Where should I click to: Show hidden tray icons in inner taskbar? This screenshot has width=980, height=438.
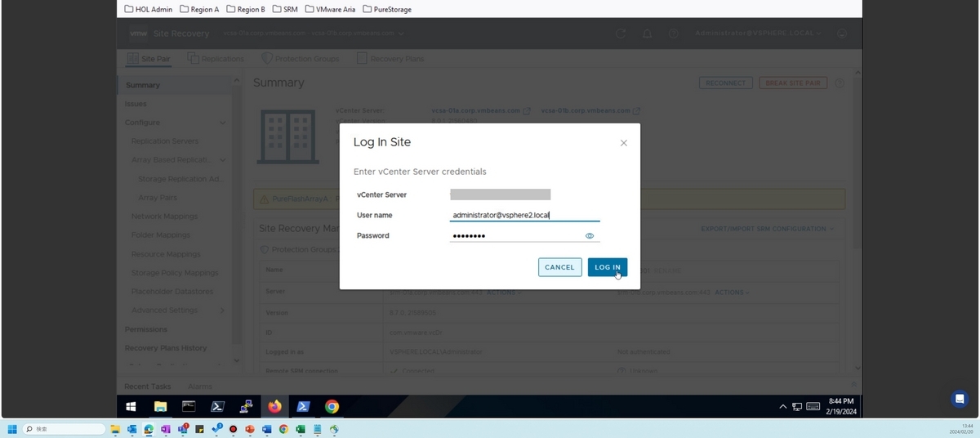(783, 406)
